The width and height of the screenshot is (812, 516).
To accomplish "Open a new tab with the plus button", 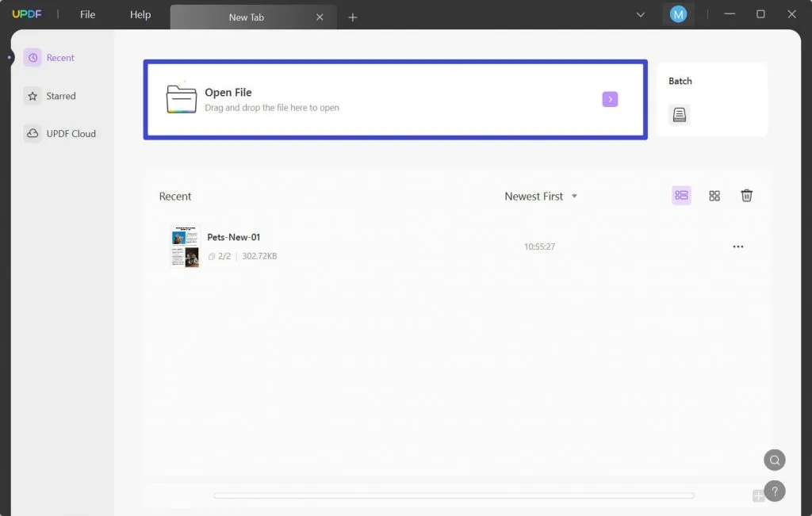I will pos(352,16).
